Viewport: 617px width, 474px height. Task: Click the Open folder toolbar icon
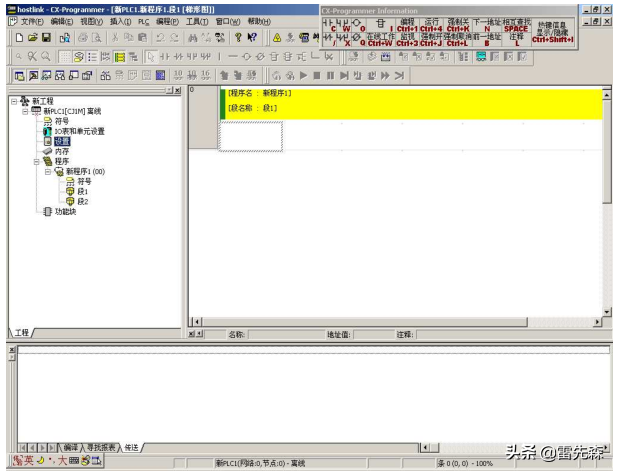coord(32,38)
